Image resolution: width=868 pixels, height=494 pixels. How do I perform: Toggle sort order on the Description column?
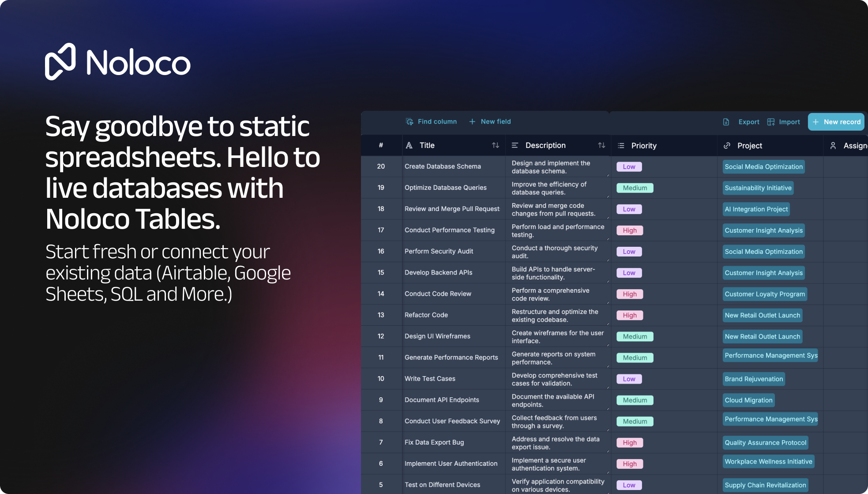tap(601, 145)
